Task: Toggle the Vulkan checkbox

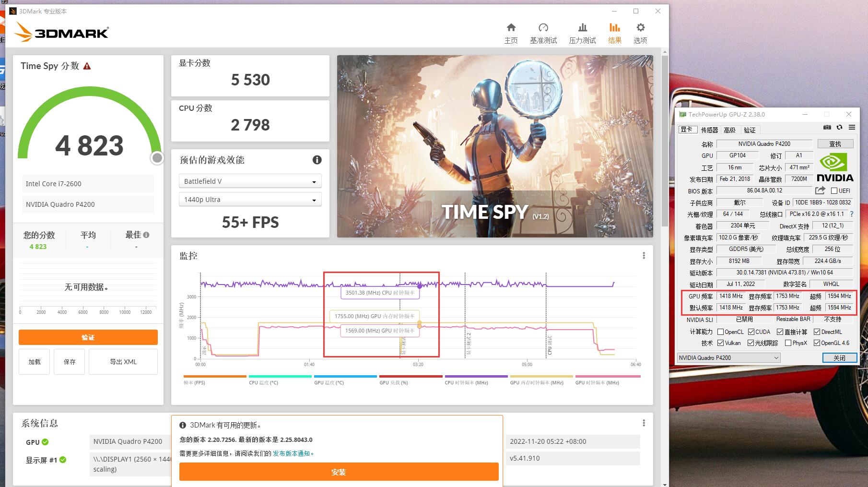Action: tap(720, 343)
